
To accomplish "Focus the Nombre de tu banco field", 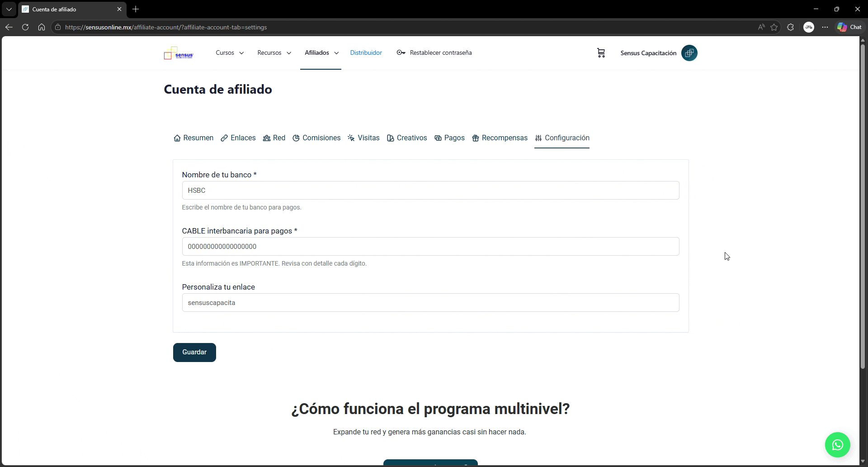I will 430,191.
